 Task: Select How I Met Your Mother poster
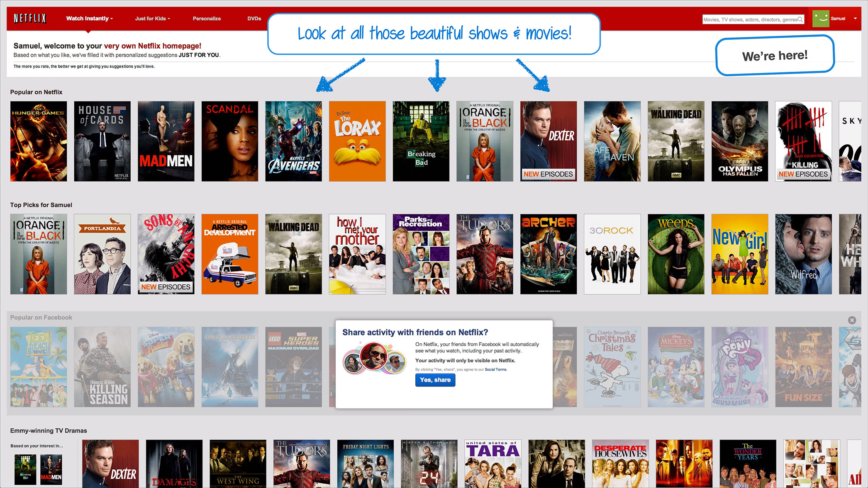pyautogui.click(x=357, y=254)
